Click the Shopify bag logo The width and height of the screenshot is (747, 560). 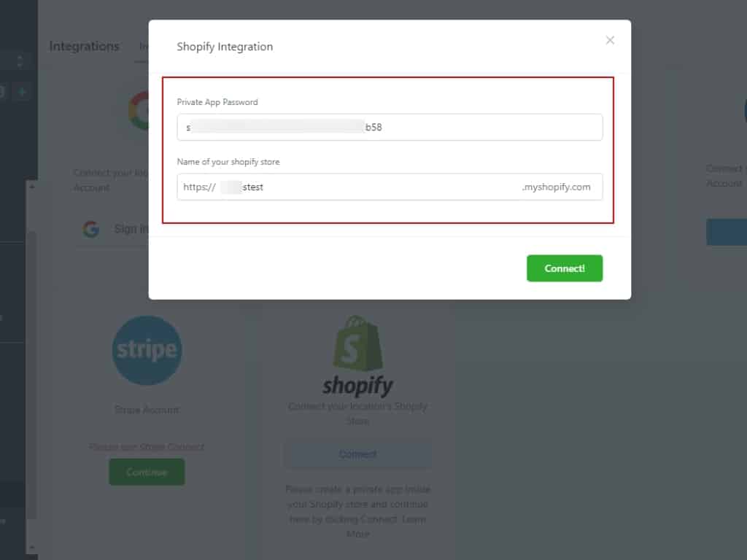click(x=357, y=343)
